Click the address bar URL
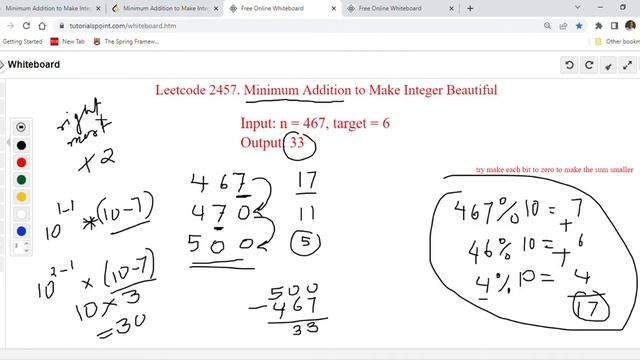This screenshot has width=640, height=360. [122, 26]
